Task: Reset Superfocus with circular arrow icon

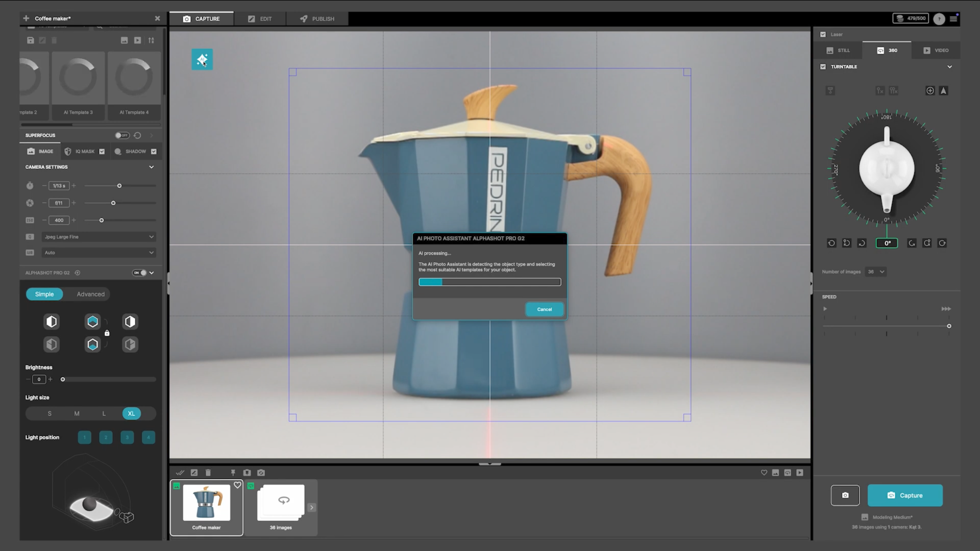Action: tap(137, 135)
